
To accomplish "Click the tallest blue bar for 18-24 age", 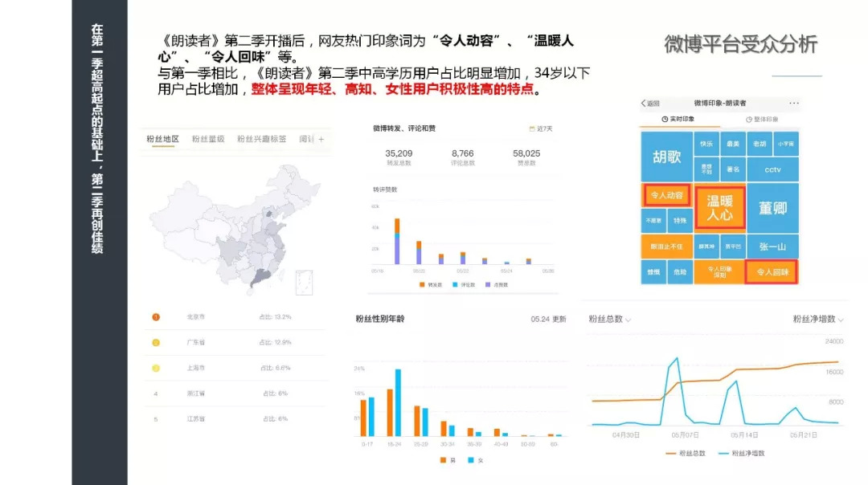I will click(x=398, y=402).
